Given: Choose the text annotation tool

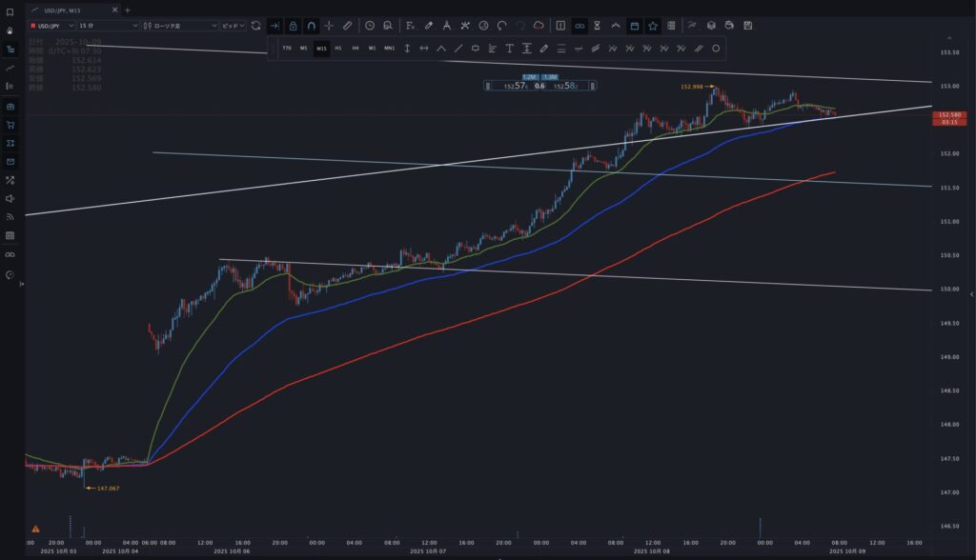Looking at the screenshot, I should (509, 48).
